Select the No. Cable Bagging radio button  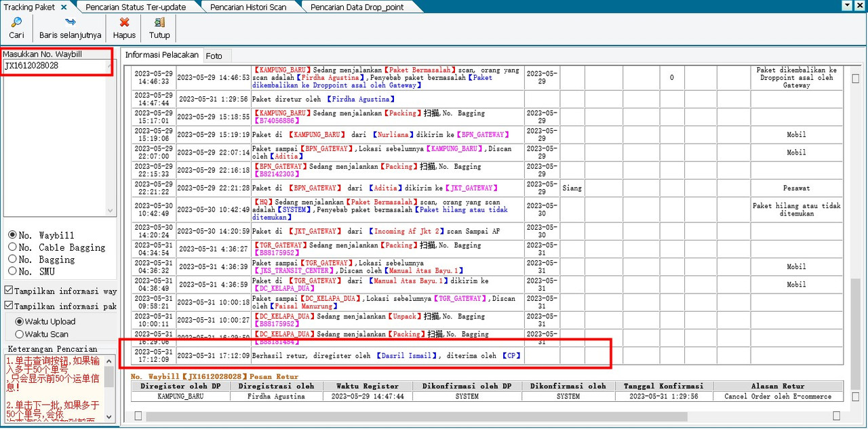[x=12, y=247]
